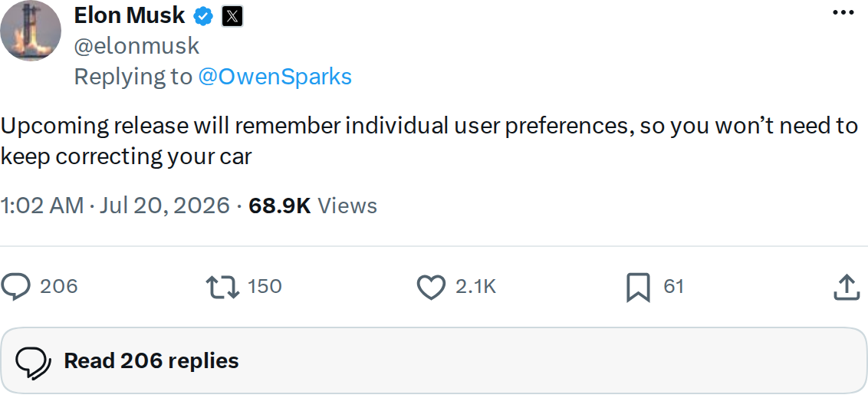Viewport: 868px width, 408px height.
Task: Click the double chat bubbles icon in replies bar
Action: (x=33, y=364)
